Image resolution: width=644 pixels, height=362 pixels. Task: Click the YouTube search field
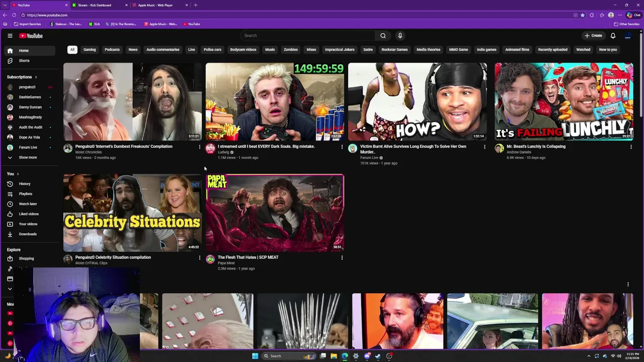(307, 36)
